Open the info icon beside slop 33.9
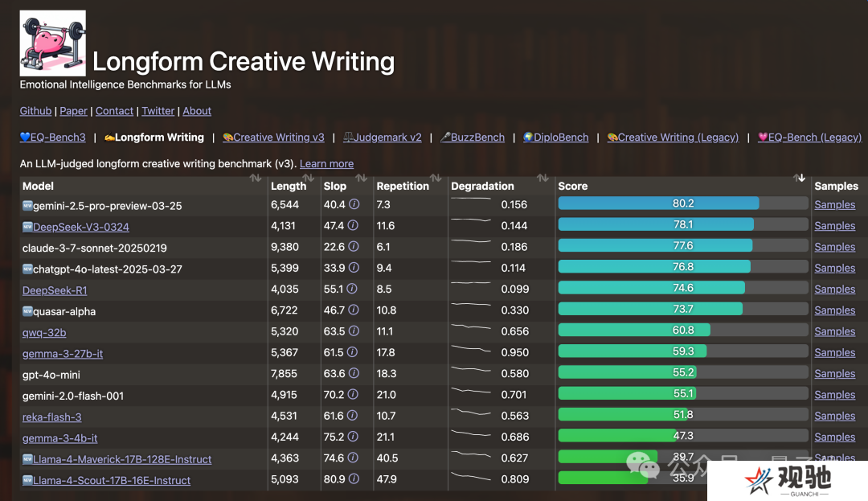 point(354,267)
